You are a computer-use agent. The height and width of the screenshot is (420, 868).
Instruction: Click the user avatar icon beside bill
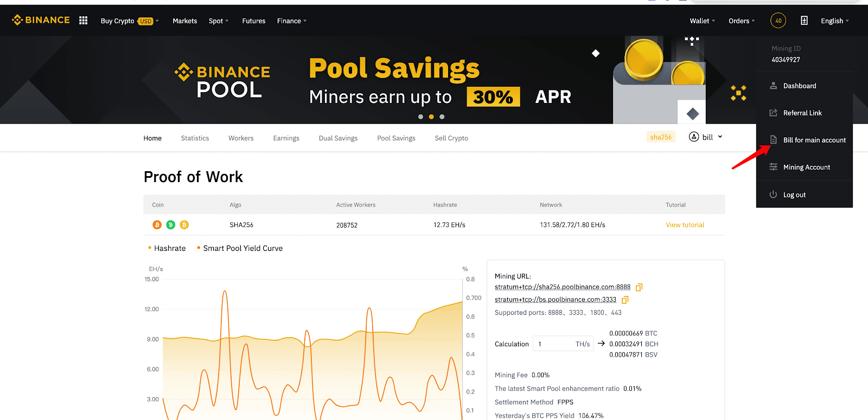[694, 137]
